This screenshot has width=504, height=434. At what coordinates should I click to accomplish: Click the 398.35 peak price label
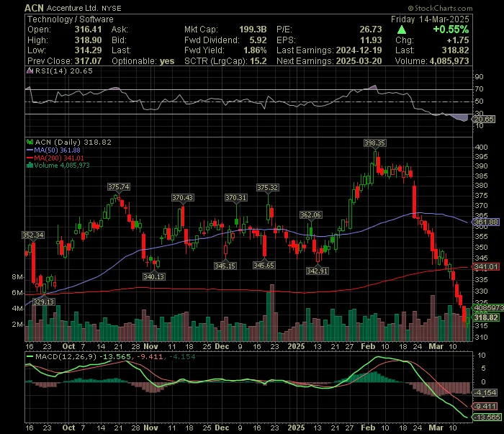point(375,143)
